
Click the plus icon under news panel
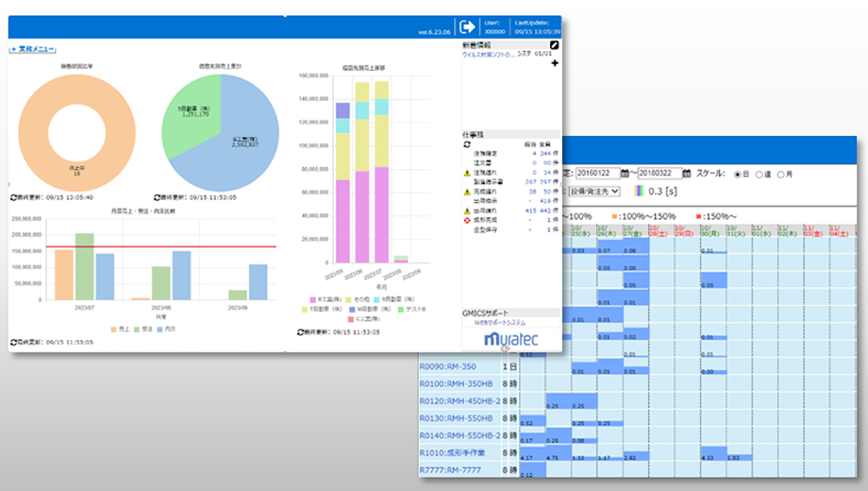pyautogui.click(x=555, y=63)
